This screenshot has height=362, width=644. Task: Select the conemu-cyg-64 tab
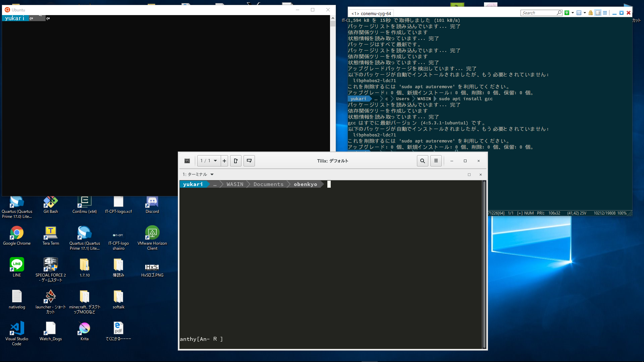(372, 13)
